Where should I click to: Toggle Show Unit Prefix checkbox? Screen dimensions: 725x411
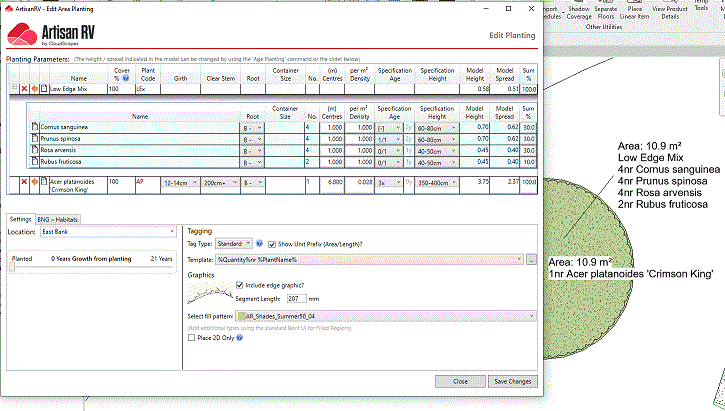coord(272,243)
